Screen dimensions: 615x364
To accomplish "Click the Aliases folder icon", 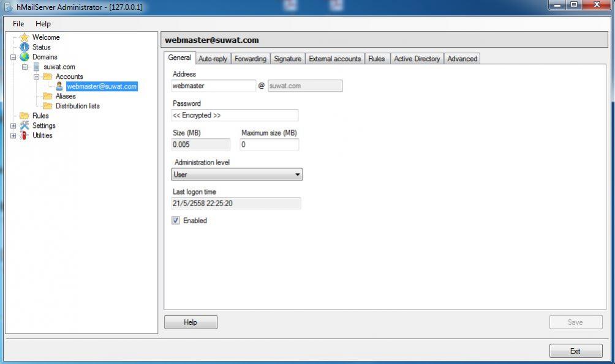I will click(47, 96).
